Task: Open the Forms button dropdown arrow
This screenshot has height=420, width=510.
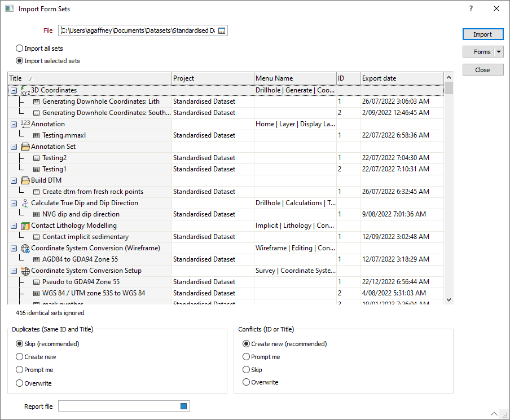Action: tap(499, 52)
